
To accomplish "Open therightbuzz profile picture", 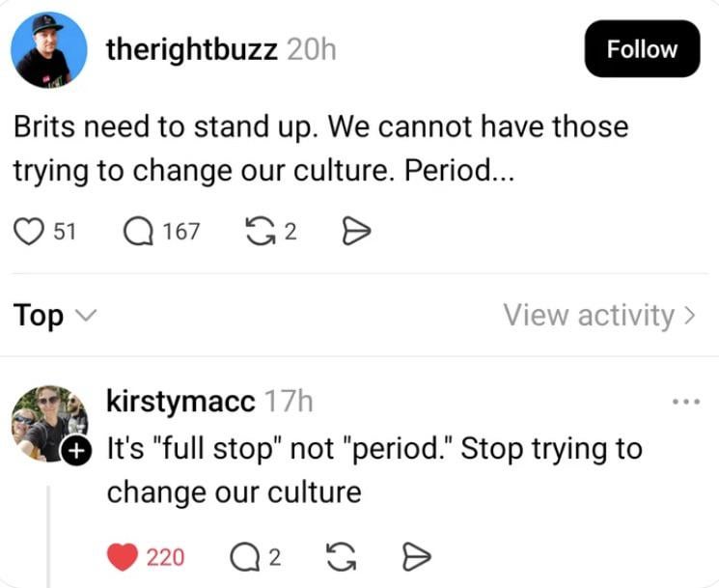I will (48, 49).
